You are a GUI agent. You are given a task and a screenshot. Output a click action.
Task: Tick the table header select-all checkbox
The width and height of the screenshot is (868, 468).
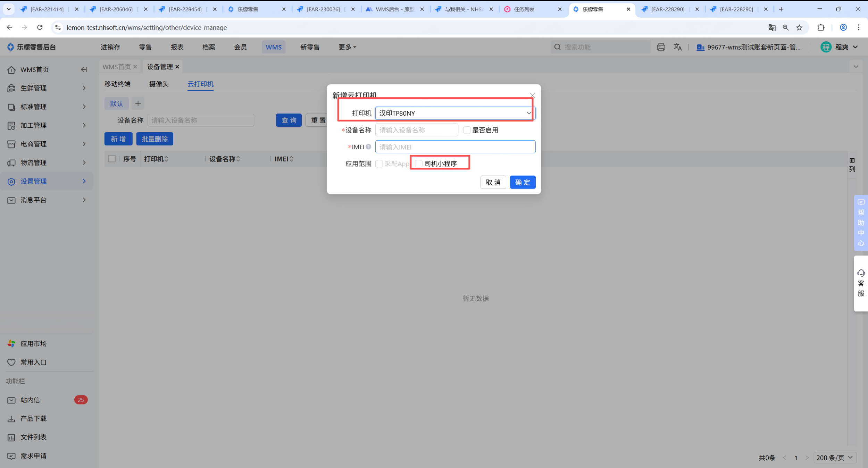(x=112, y=159)
